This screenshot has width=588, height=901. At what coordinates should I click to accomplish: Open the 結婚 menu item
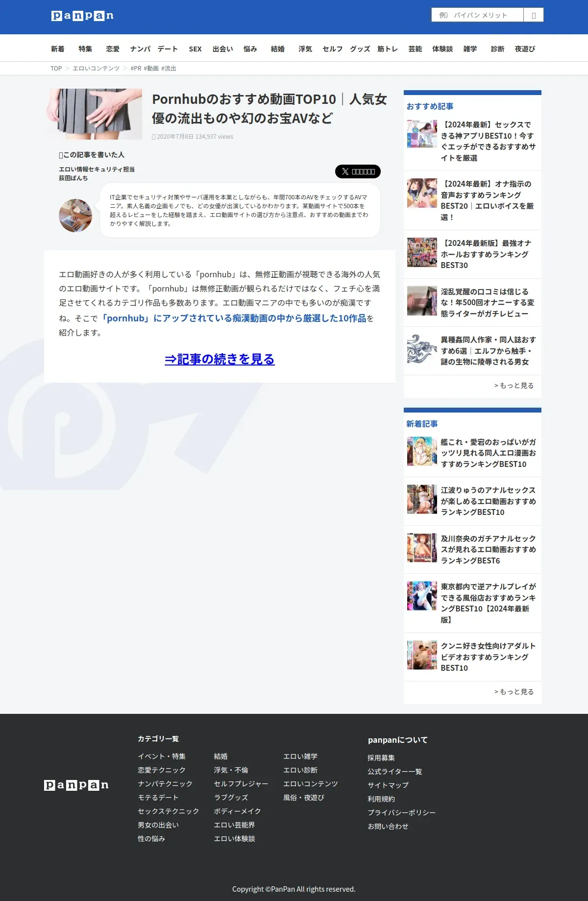click(x=278, y=49)
